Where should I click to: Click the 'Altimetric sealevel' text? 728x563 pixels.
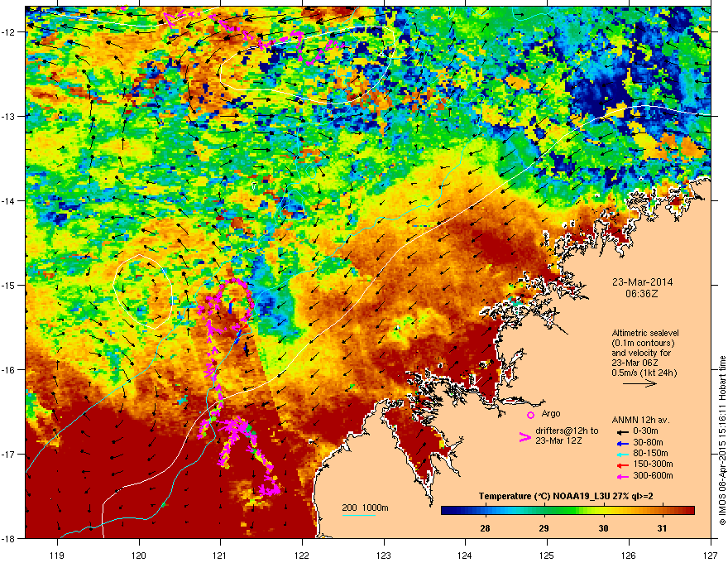pos(645,333)
